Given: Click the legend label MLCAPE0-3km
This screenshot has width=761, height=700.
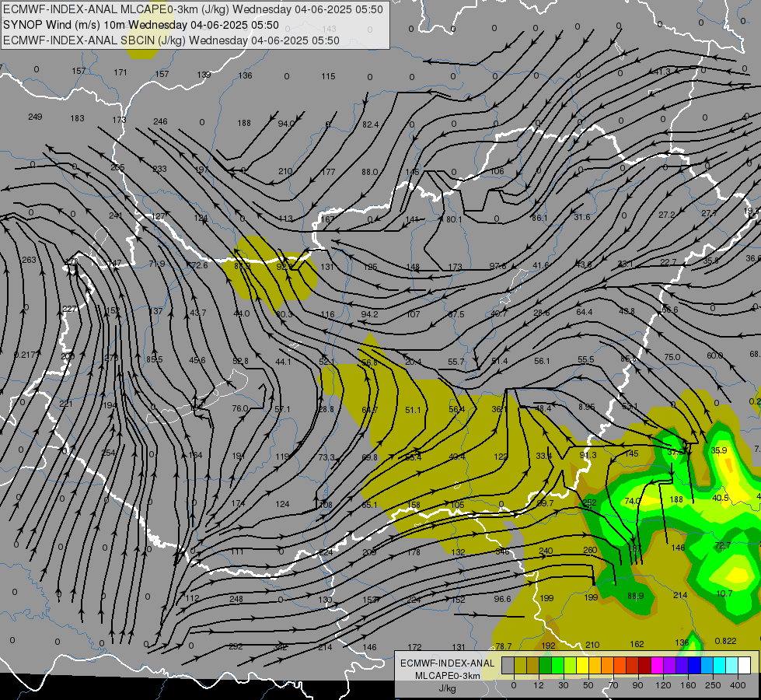Looking at the screenshot, I should pyautogui.click(x=448, y=676).
